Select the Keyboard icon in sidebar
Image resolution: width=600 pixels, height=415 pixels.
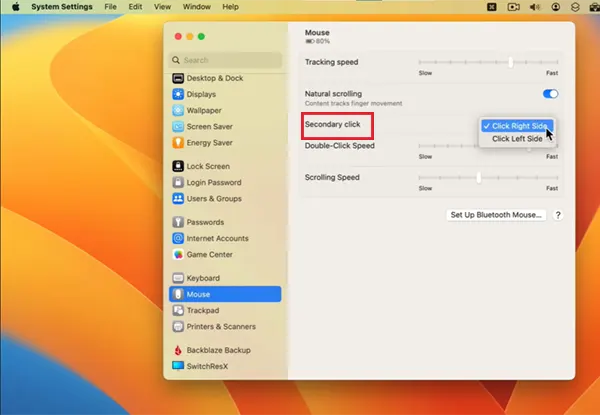[x=178, y=278]
